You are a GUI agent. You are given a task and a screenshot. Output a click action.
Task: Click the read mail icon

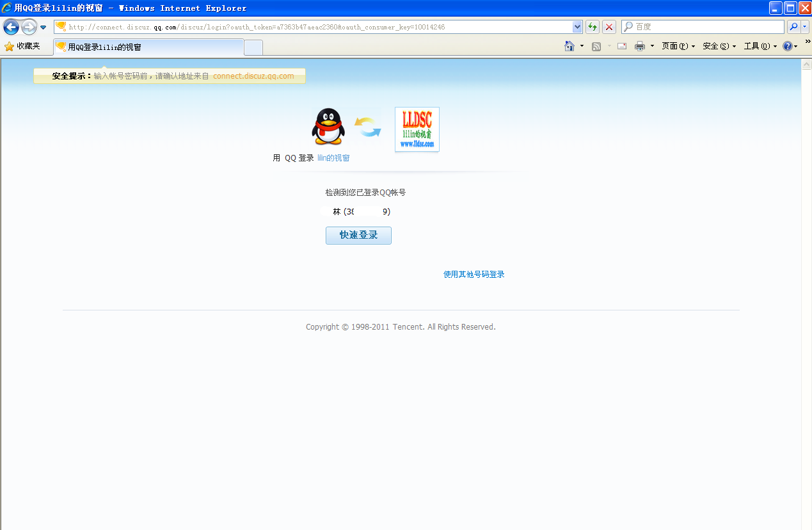pos(621,45)
